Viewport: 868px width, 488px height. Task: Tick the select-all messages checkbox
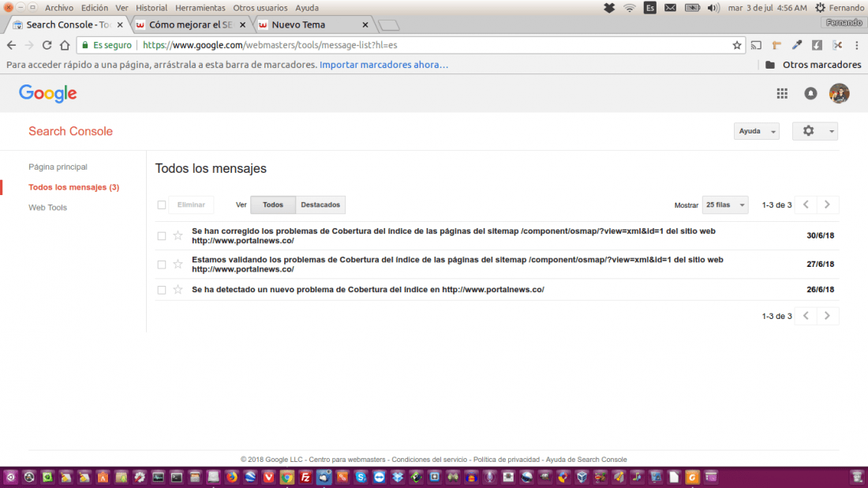162,205
